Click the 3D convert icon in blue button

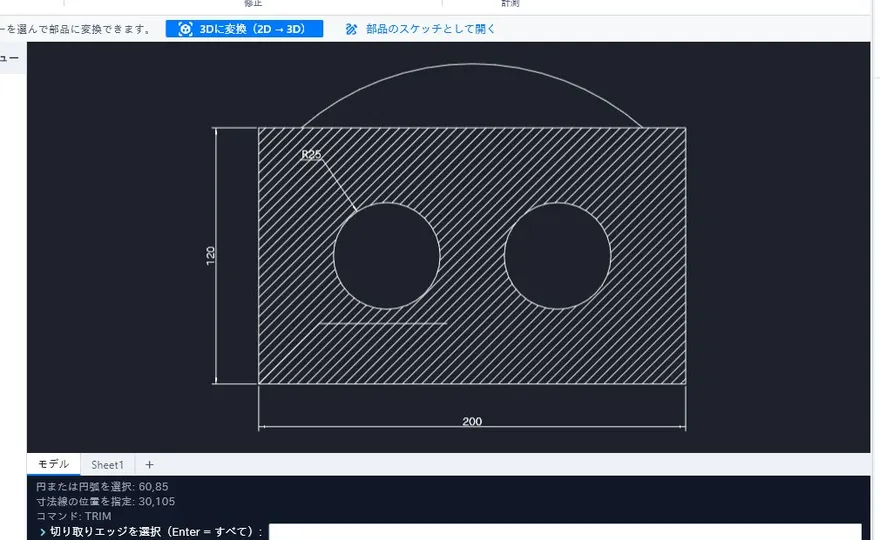(x=185, y=29)
